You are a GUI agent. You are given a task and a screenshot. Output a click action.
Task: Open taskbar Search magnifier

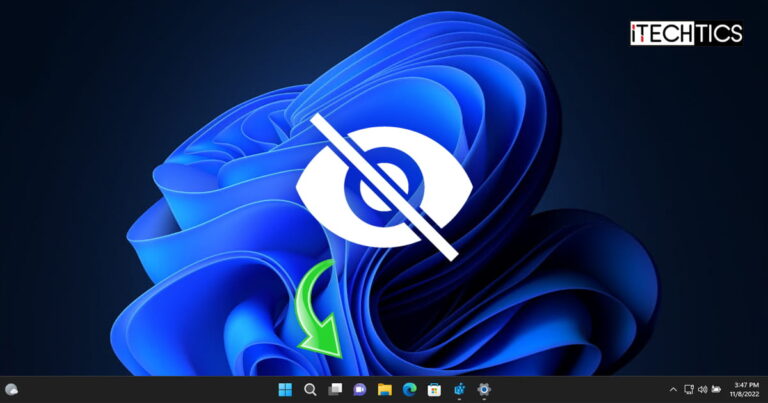coord(310,389)
